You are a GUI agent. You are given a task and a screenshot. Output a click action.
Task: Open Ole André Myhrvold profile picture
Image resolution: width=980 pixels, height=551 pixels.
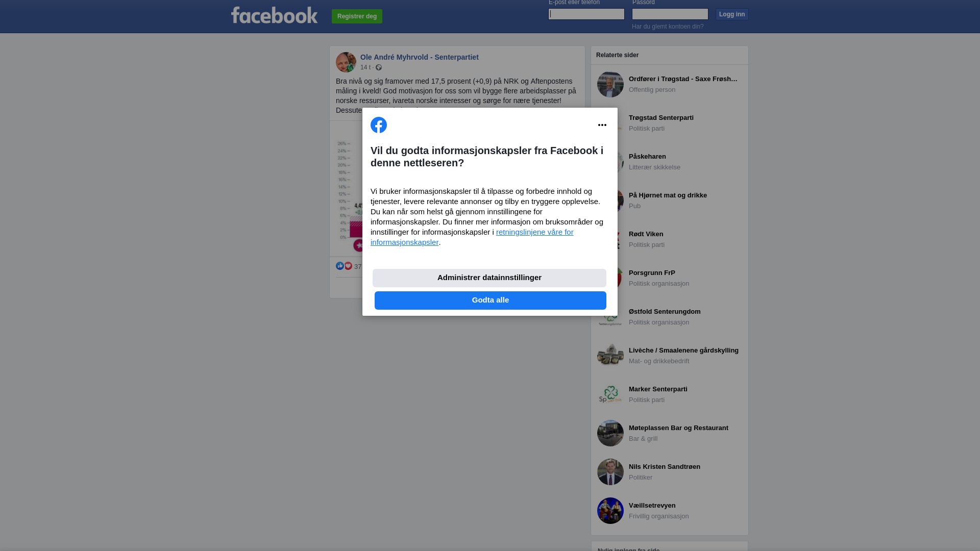346,62
